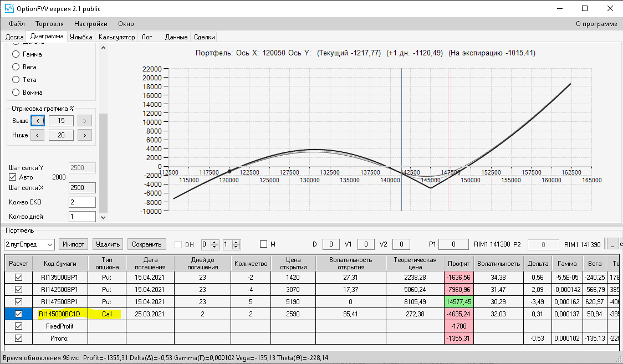Viewport: 623px width, 364px height.
Task: Click the up arrow of left panel scrollbar
Action: [x=103, y=48]
